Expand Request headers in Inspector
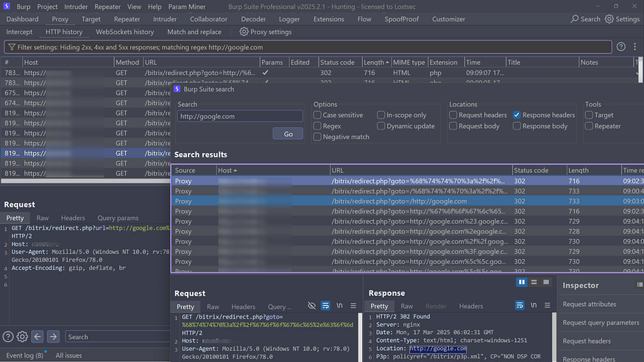 [587, 341]
